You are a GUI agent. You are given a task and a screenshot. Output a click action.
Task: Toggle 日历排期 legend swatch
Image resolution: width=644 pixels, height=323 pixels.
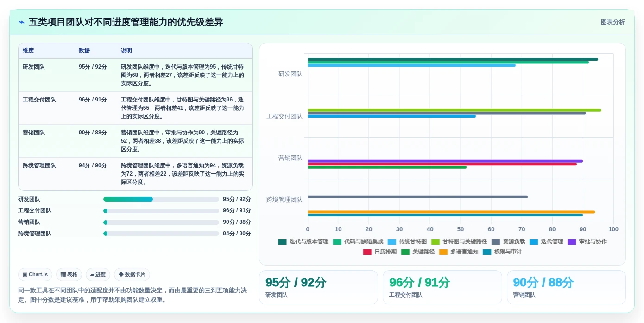[x=367, y=252]
